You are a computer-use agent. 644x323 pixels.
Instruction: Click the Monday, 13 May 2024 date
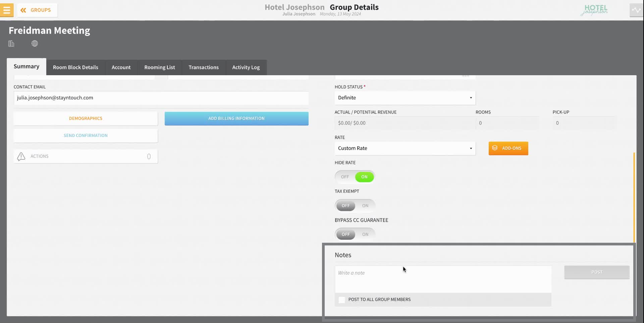click(x=340, y=14)
